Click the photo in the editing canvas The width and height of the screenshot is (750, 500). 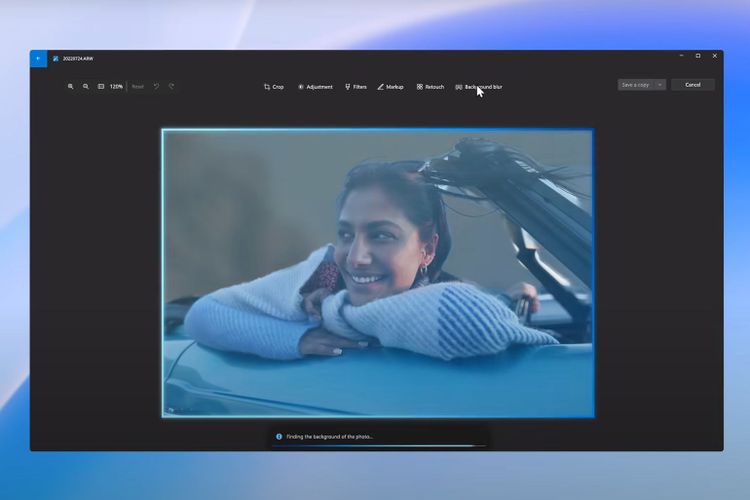coord(378,272)
